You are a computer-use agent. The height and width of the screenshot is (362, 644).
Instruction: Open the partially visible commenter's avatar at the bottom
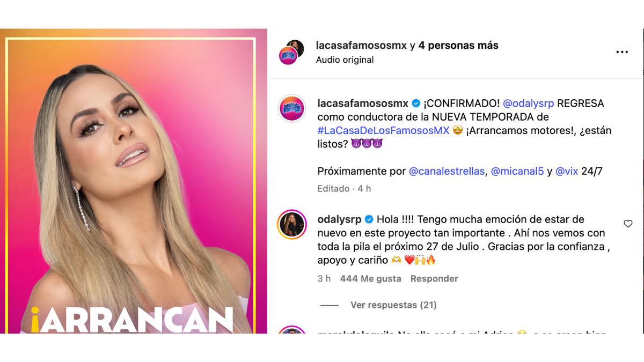[291, 330]
